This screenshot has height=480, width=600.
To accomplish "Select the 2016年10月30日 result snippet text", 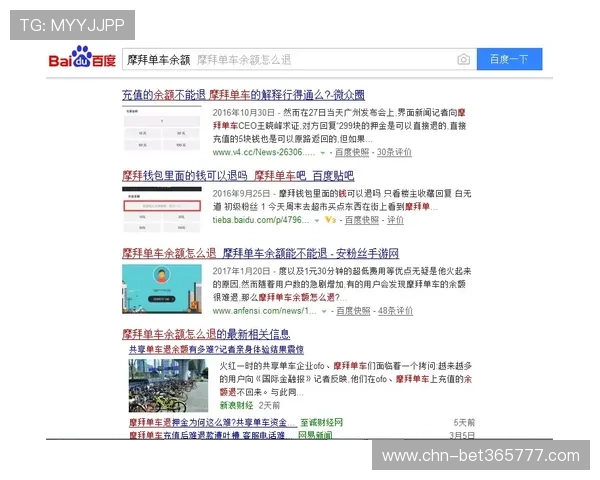I will coord(339,126).
